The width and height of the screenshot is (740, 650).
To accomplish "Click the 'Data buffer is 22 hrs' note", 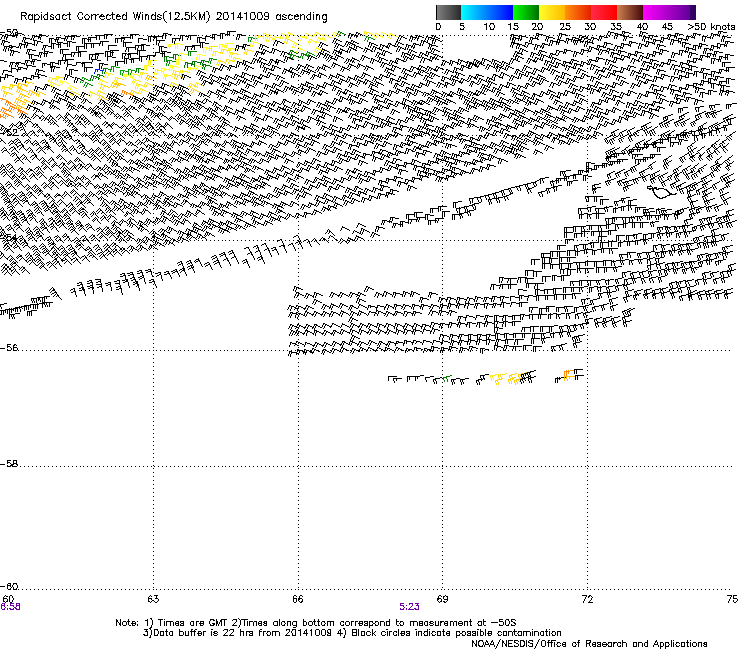I will (x=237, y=633).
